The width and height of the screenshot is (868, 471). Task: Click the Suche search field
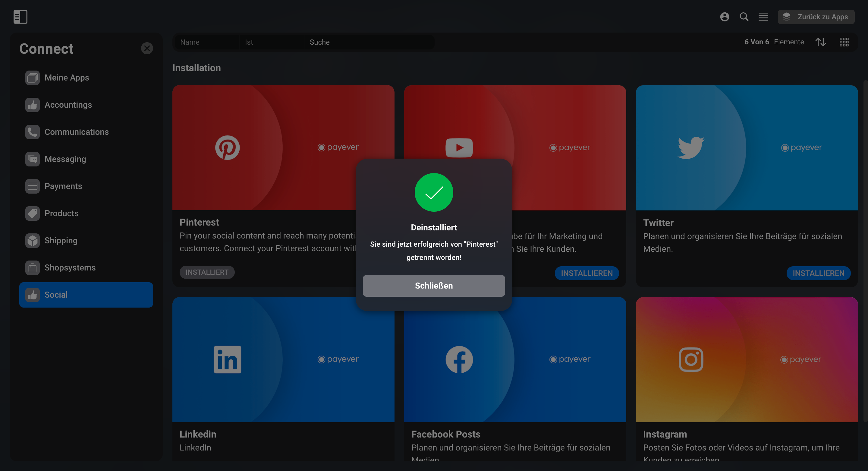tap(369, 42)
